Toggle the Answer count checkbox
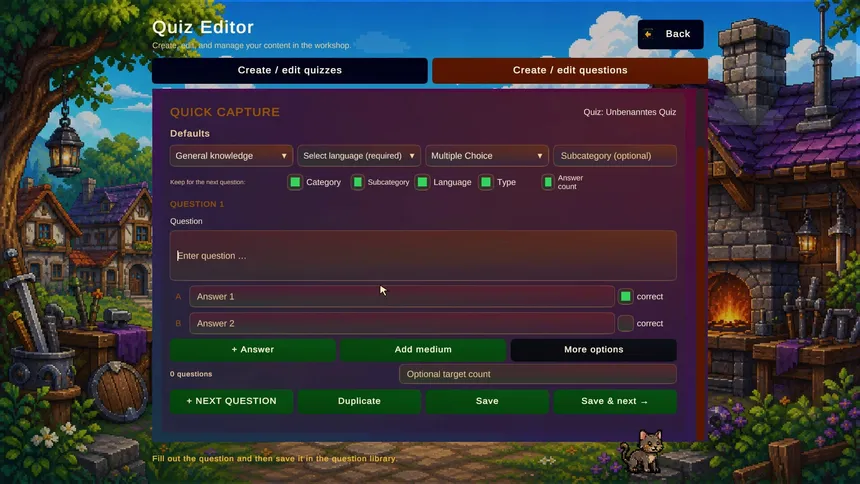Image resolution: width=860 pixels, height=484 pixels. tap(547, 182)
